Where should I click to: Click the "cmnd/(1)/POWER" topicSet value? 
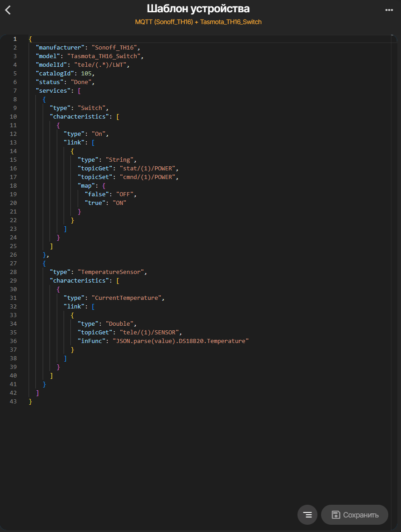149,177
